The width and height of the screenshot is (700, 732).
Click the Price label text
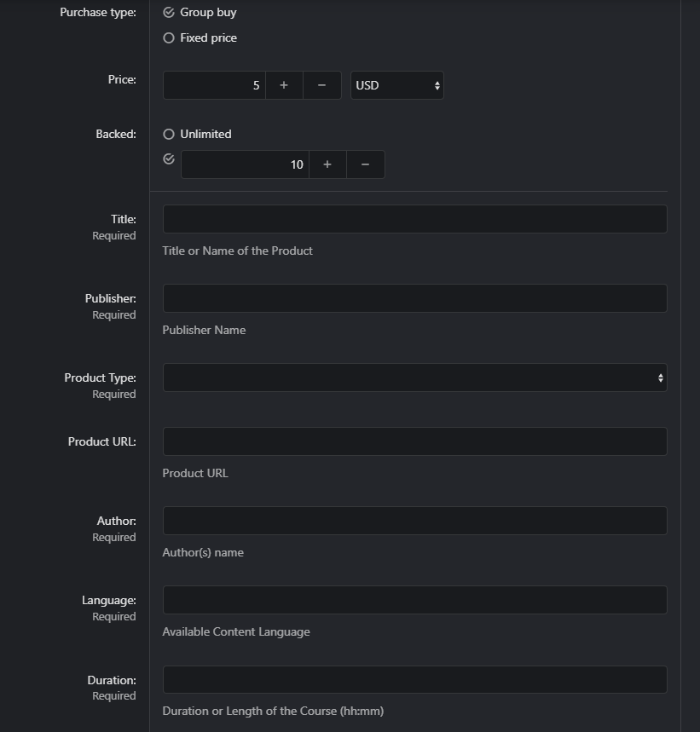click(122, 78)
